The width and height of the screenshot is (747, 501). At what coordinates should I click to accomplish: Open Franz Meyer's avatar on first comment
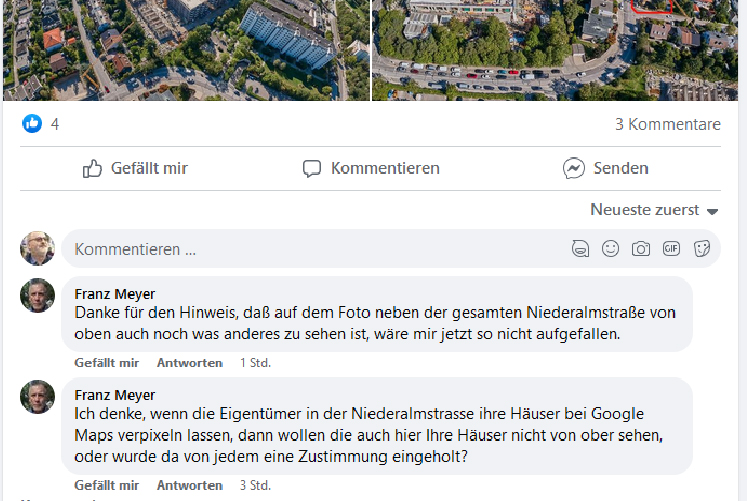[38, 296]
